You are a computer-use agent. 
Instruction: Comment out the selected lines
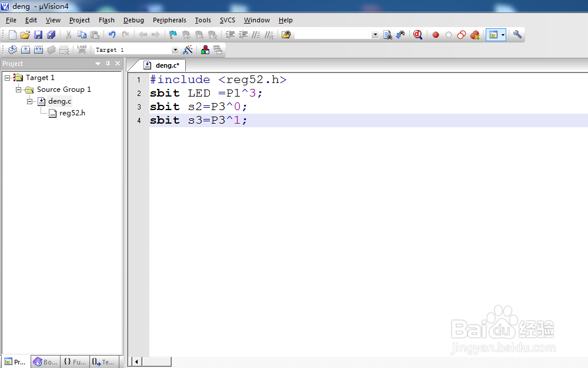(x=256, y=35)
